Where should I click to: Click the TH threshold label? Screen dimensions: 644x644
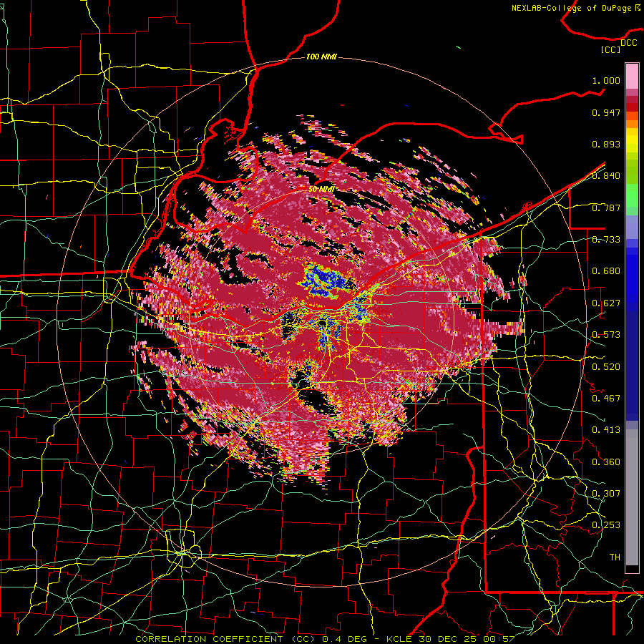click(615, 557)
